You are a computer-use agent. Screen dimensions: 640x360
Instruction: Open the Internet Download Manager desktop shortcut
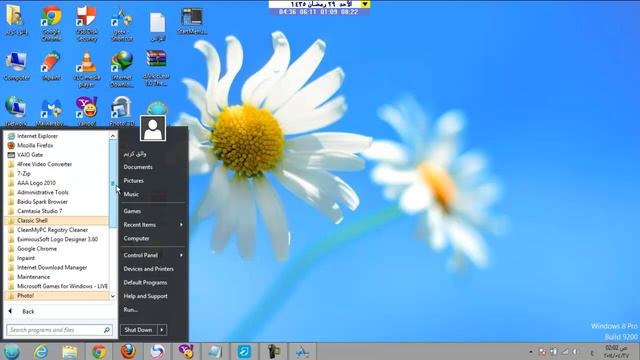pyautogui.click(x=122, y=69)
